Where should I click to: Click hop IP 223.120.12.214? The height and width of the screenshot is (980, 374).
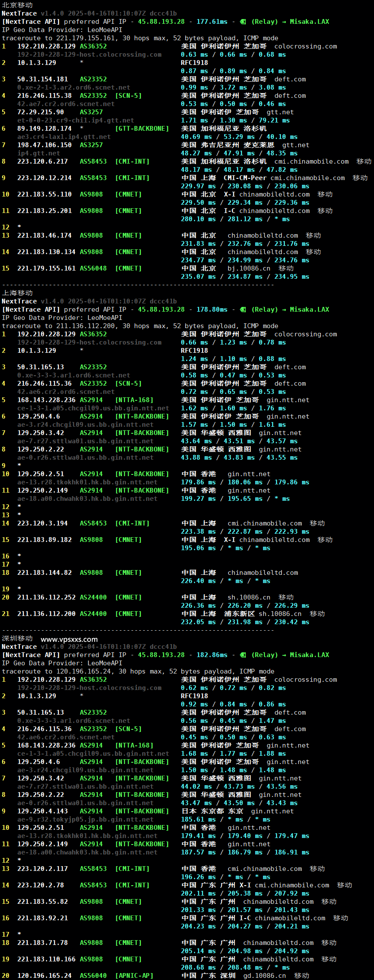pyautogui.click(x=45, y=178)
